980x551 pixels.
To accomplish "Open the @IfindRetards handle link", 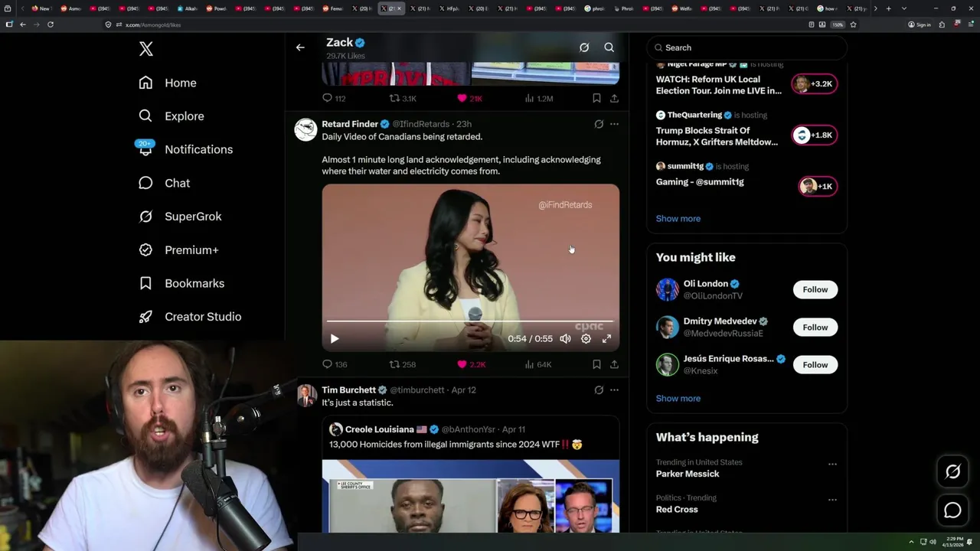I will pyautogui.click(x=420, y=124).
